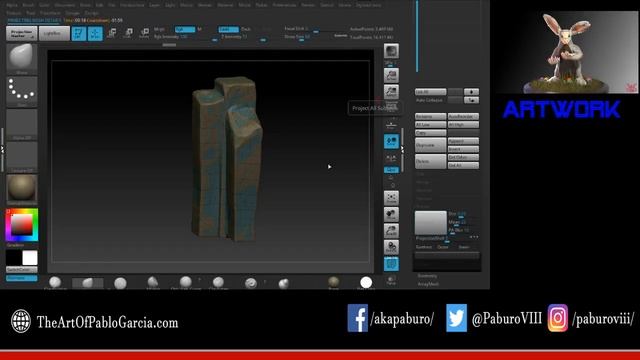
Task: Click the large ProjectAll button
Action: 431,222
